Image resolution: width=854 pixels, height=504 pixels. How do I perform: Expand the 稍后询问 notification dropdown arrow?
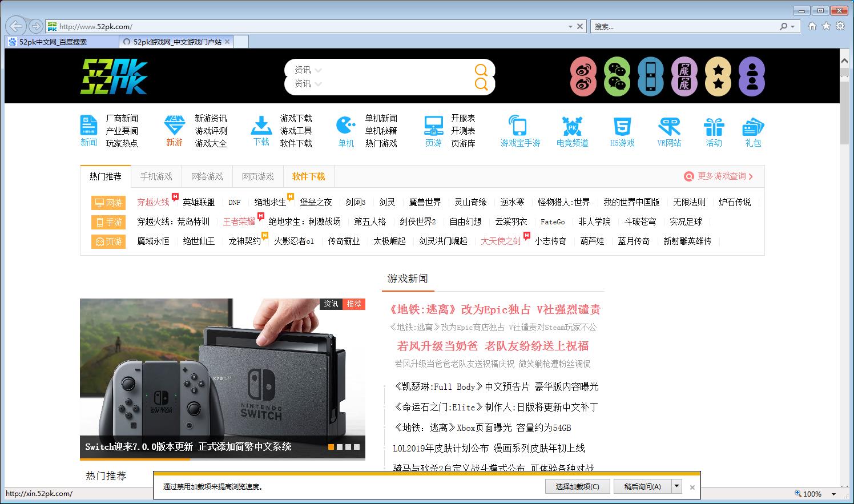(676, 486)
